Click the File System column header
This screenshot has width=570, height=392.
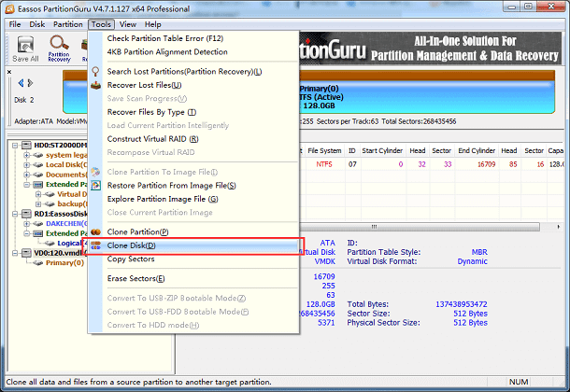click(324, 150)
